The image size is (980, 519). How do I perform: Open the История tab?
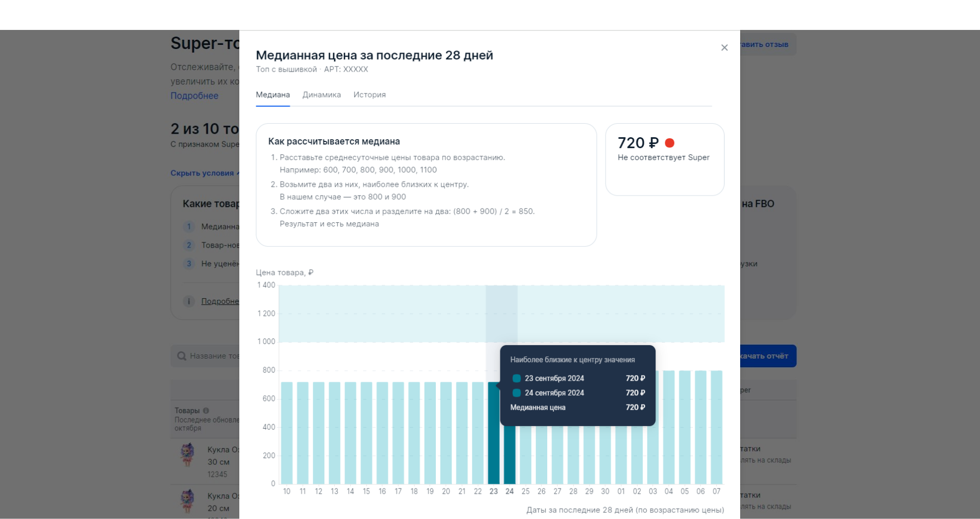click(369, 95)
